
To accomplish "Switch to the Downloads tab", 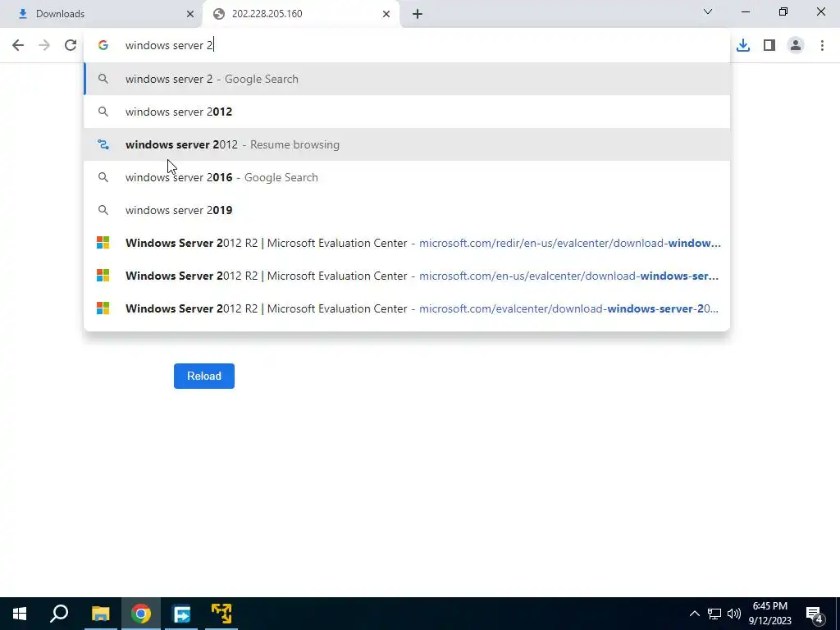I will coord(102,14).
